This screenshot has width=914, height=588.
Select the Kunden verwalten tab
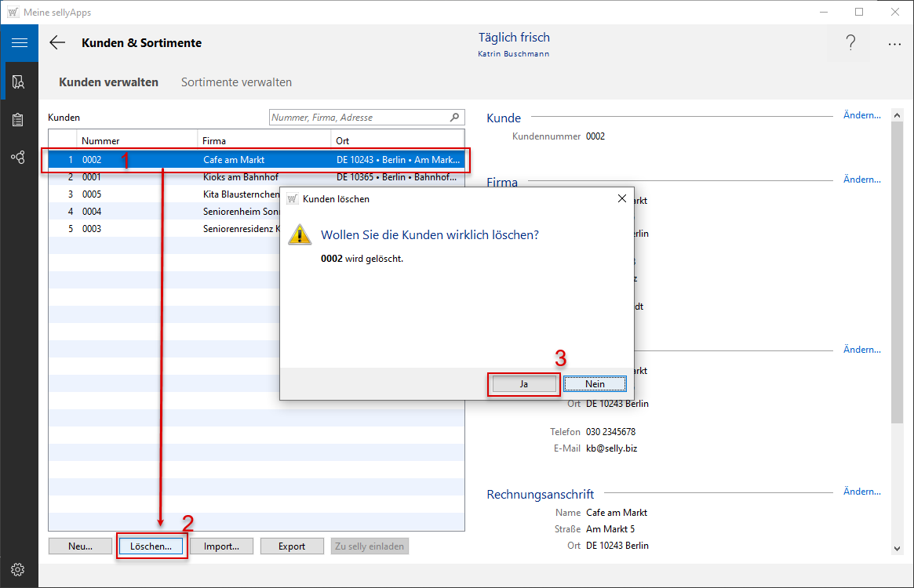pos(108,82)
